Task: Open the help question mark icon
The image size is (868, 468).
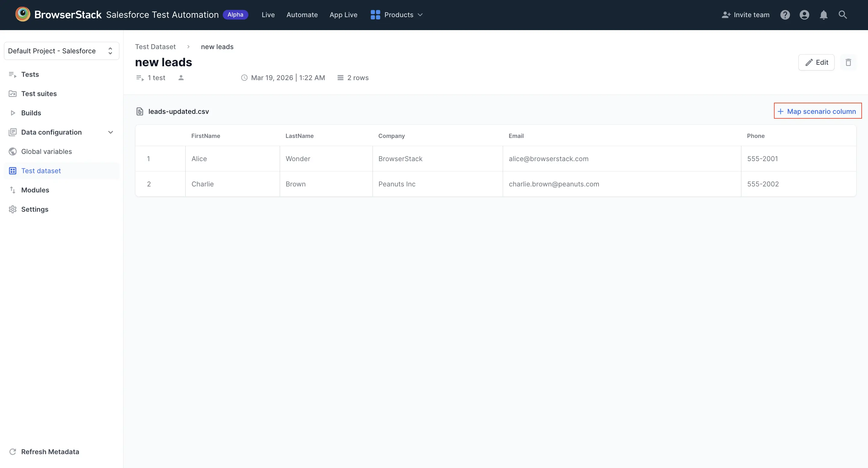Action: tap(785, 15)
